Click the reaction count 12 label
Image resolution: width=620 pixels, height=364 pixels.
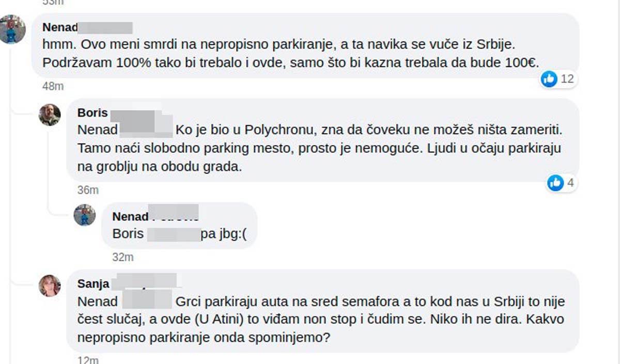pos(566,80)
